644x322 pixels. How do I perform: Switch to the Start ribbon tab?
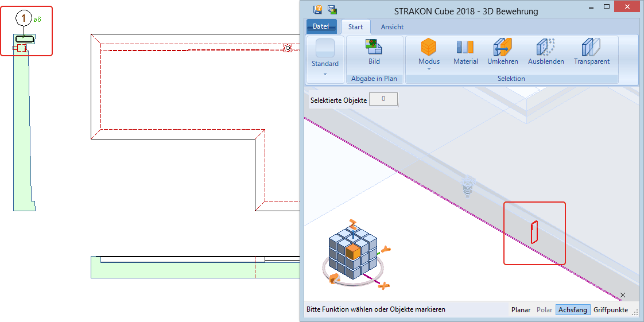point(356,27)
